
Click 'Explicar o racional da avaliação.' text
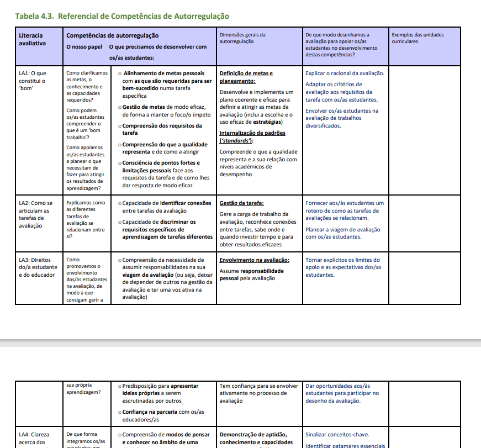[345, 73]
